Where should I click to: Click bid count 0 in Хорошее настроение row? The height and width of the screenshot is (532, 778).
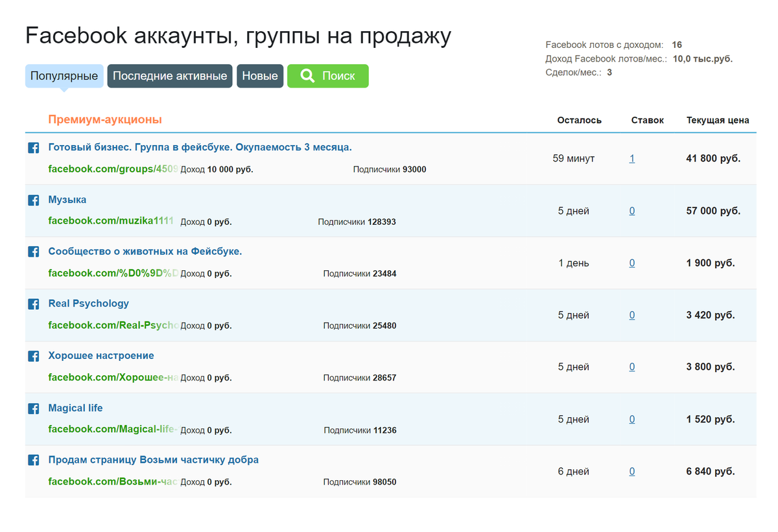(x=632, y=367)
